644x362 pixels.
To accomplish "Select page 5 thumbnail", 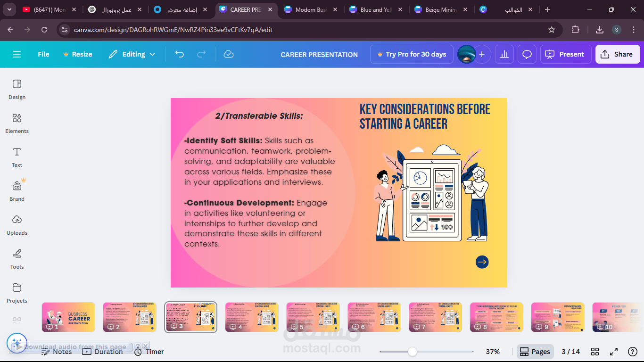I will [313, 317].
